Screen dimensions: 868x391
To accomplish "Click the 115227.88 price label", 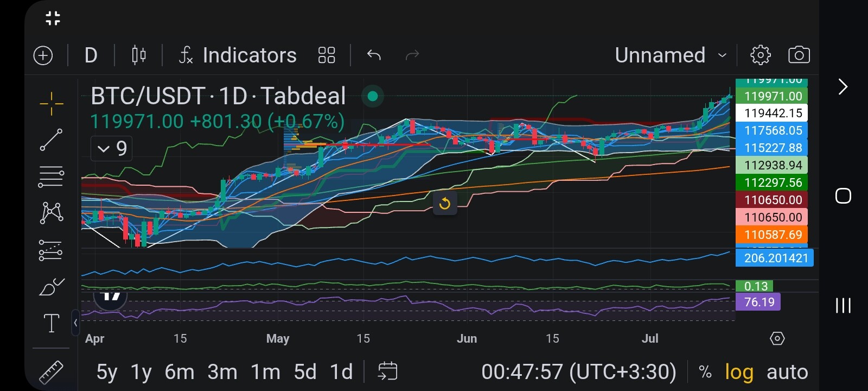I will [772, 148].
